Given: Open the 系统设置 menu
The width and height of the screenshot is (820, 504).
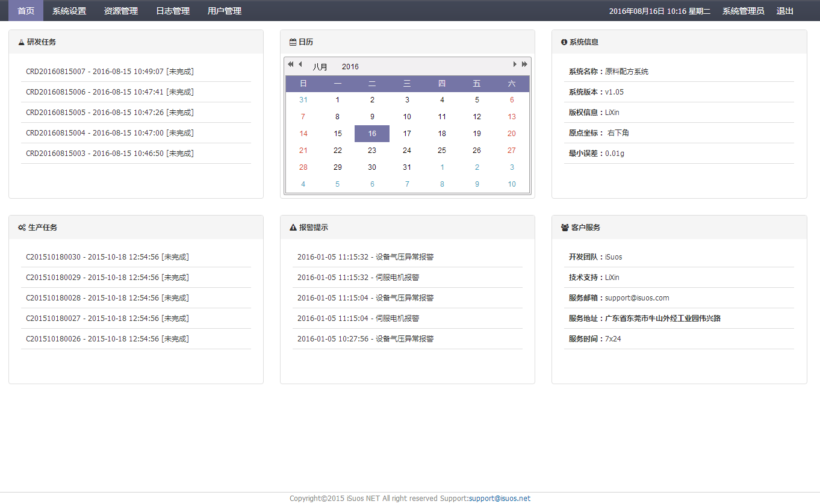Looking at the screenshot, I should (x=69, y=11).
